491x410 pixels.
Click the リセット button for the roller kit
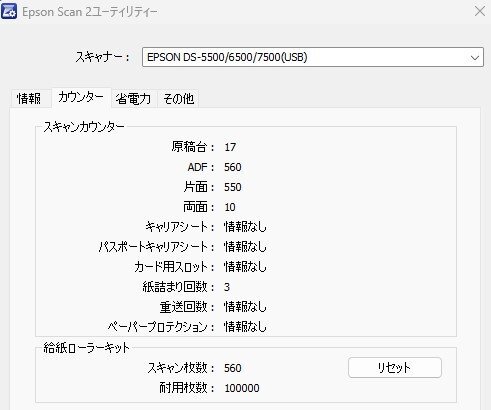(395, 368)
